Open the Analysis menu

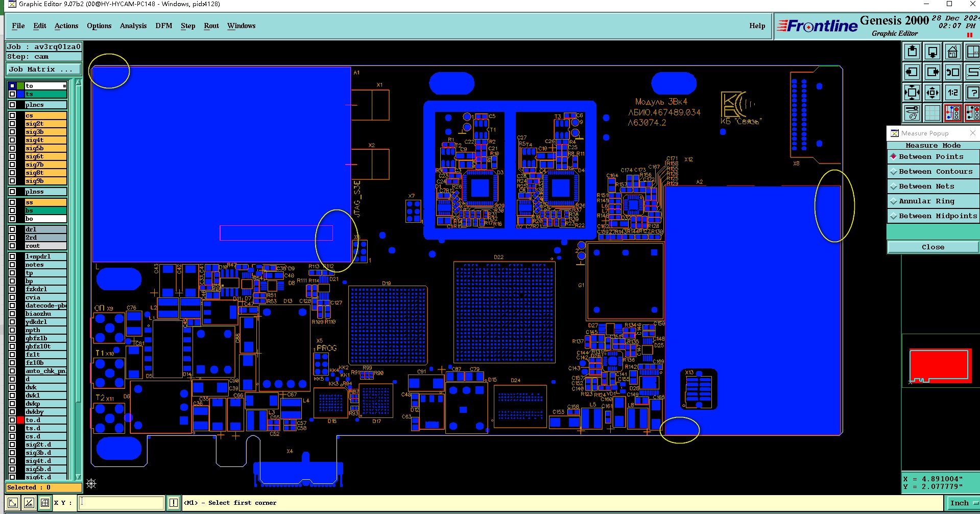133,26
